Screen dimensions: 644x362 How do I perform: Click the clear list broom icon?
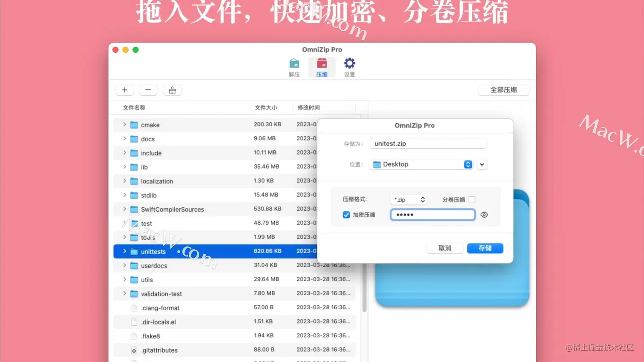(172, 90)
